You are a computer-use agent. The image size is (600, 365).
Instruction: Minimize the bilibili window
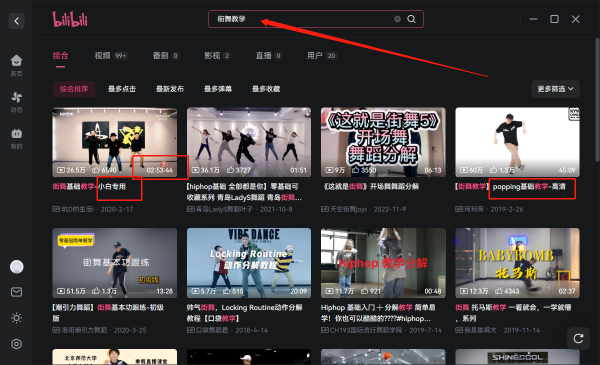(533, 19)
